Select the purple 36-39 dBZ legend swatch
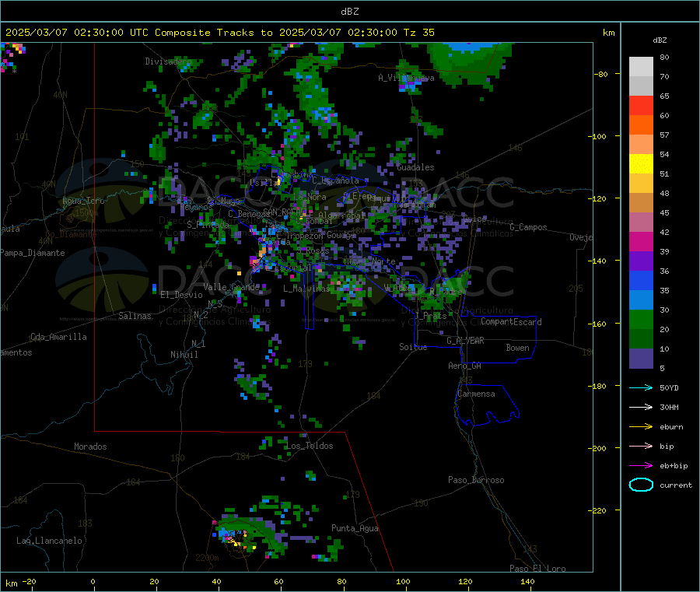Screen dimensions: 700x592 (641, 261)
